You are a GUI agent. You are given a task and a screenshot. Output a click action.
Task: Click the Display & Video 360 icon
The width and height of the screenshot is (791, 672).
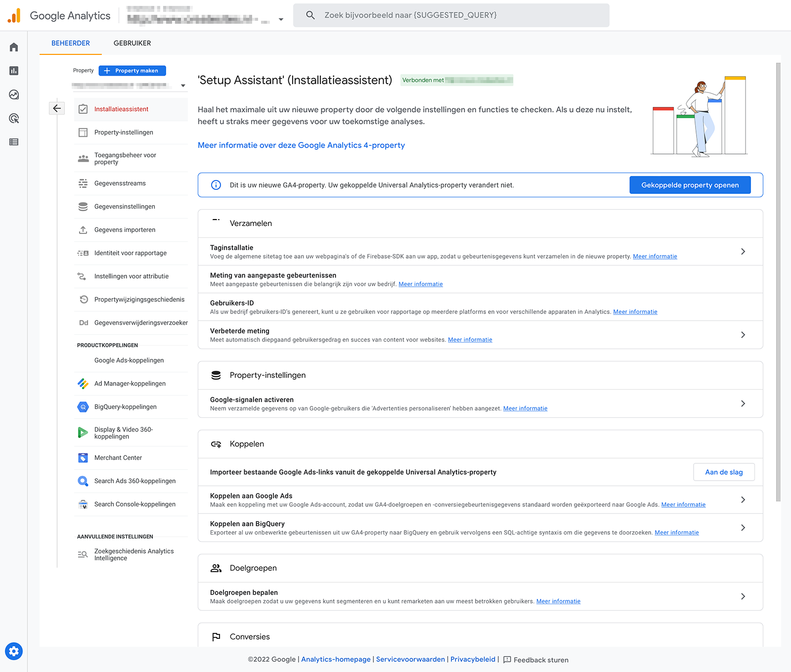click(83, 433)
